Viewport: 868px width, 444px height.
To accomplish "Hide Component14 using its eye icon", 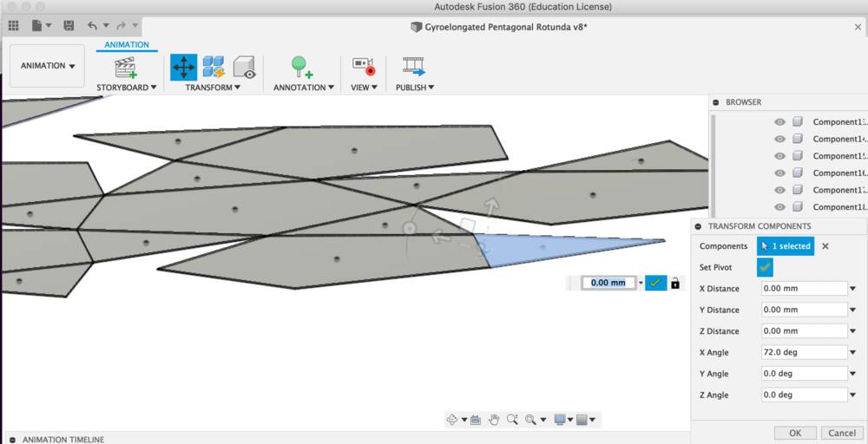I will point(780,139).
